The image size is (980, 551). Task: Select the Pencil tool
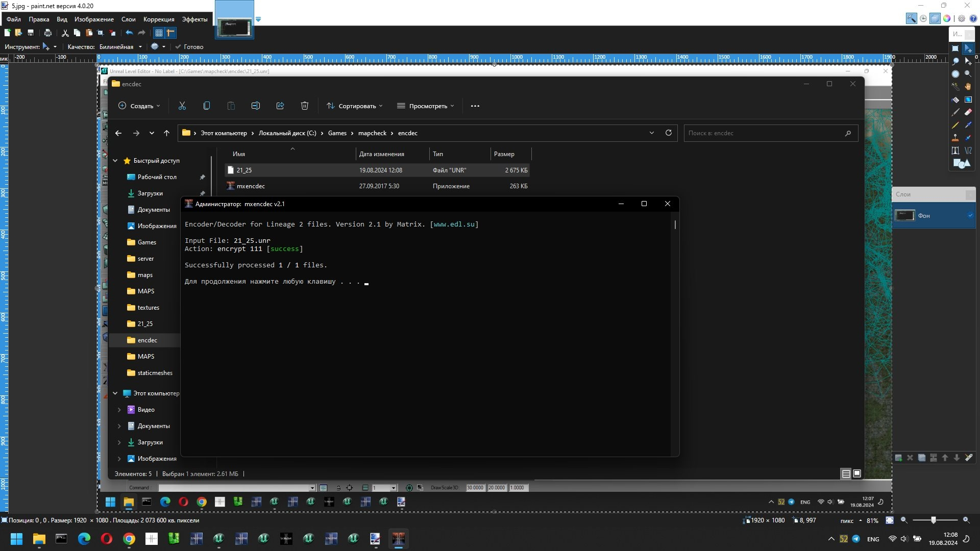coord(955,125)
